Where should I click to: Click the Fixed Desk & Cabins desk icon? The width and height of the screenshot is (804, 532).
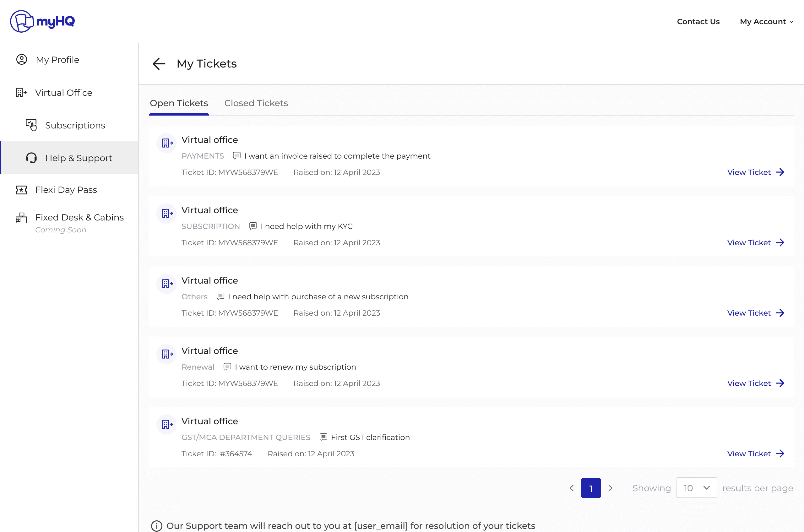21,218
